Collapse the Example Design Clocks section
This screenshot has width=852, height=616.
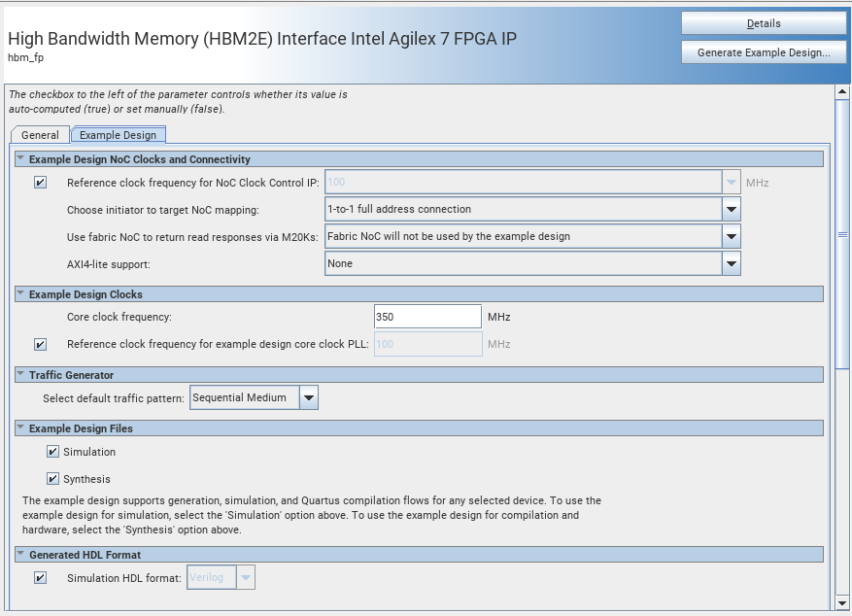tap(20, 294)
